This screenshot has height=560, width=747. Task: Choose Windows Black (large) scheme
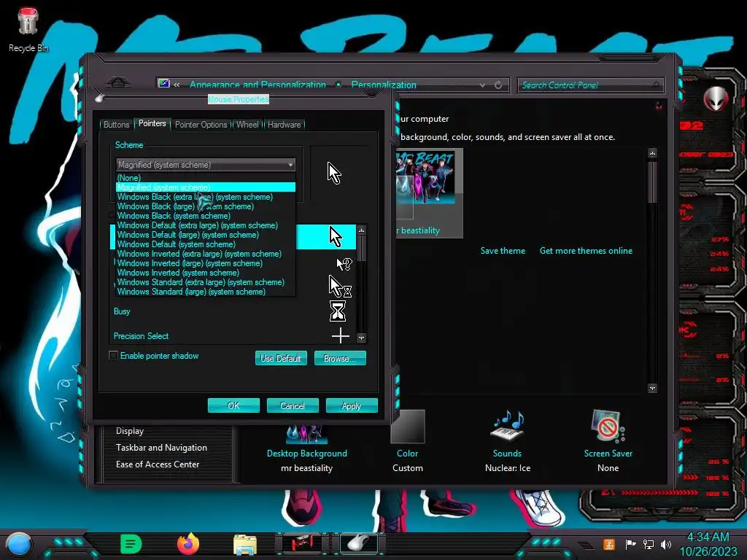(205, 206)
